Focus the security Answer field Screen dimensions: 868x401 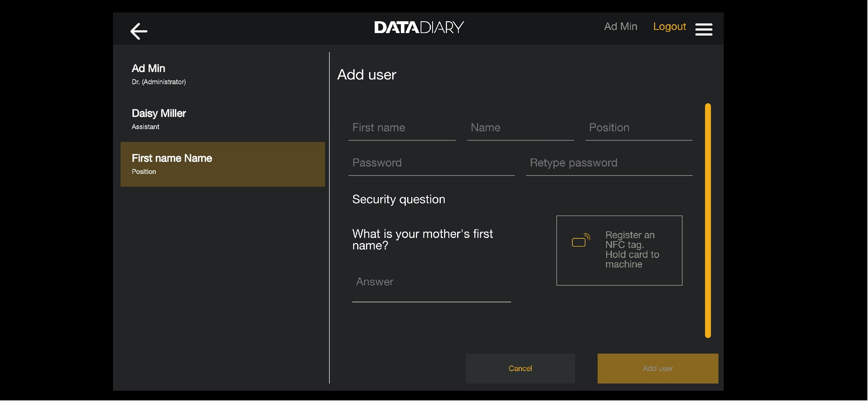(431, 283)
